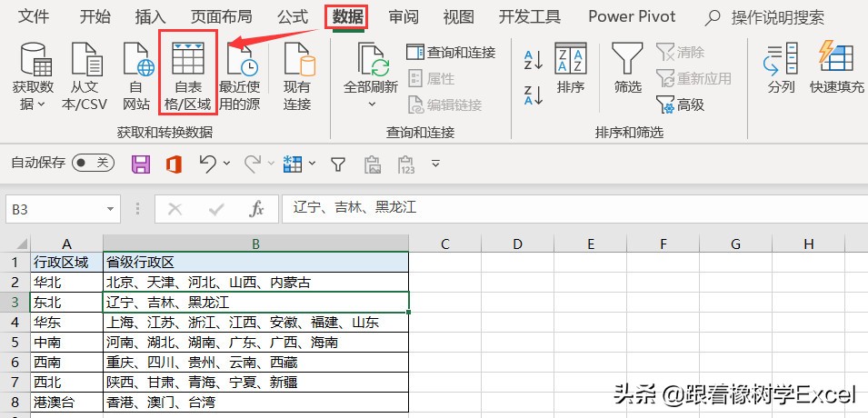
Task: Switch to the 页面布局 tab
Action: (x=222, y=16)
